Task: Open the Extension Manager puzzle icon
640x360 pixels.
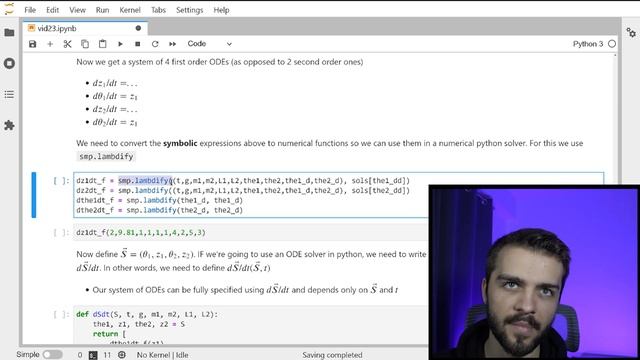Action: tap(9, 125)
